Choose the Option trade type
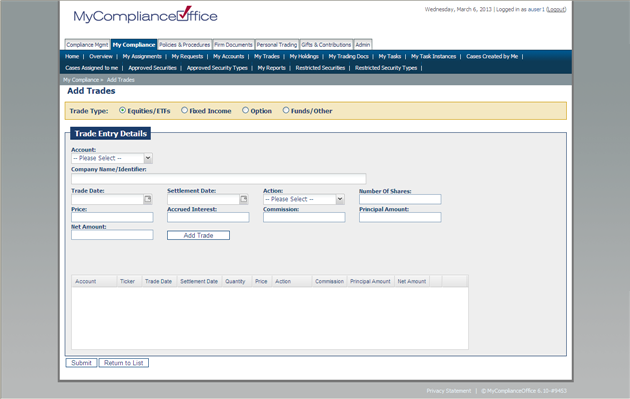Viewport: 630px width, 399px height. pos(245,110)
